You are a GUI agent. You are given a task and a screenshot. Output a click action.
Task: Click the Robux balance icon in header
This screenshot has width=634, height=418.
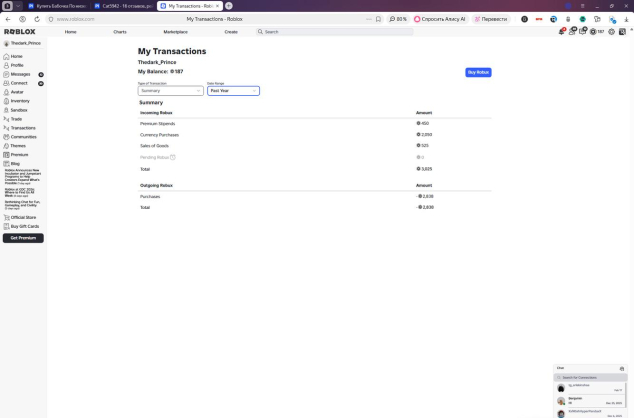coord(593,32)
